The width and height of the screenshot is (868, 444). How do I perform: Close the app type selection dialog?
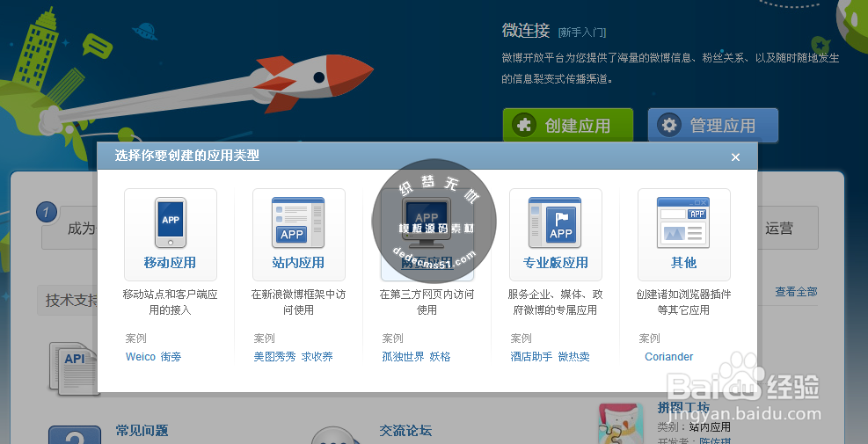click(736, 157)
